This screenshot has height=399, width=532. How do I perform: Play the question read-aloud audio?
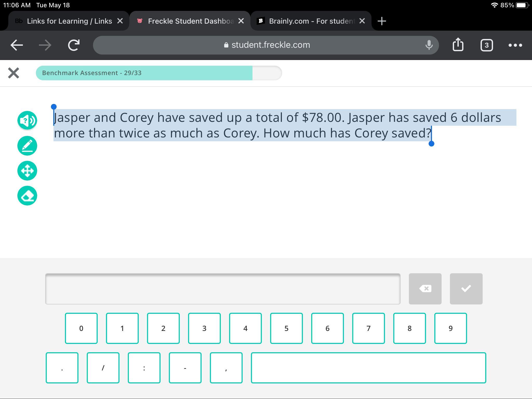27,121
